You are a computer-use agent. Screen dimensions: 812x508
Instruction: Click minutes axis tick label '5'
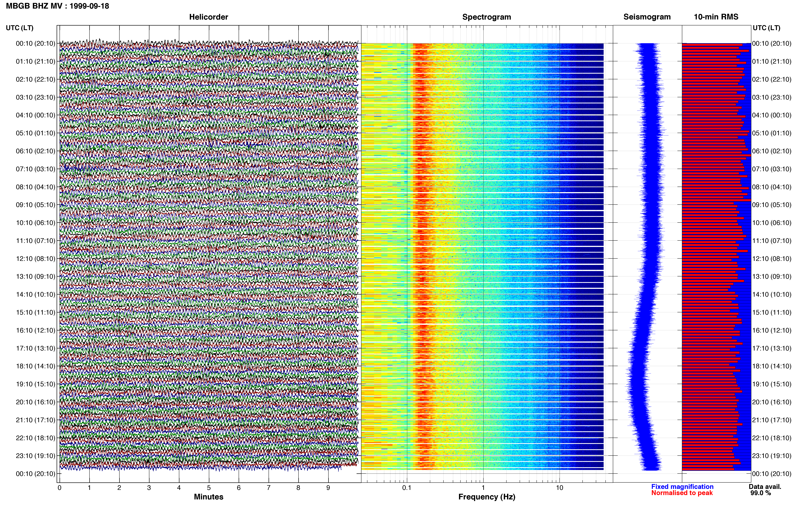209,488
